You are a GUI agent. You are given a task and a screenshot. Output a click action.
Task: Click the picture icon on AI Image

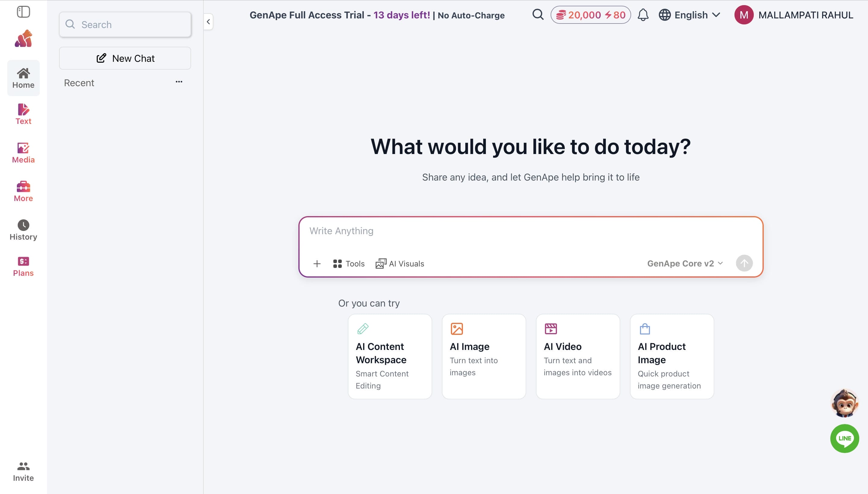pos(457,329)
